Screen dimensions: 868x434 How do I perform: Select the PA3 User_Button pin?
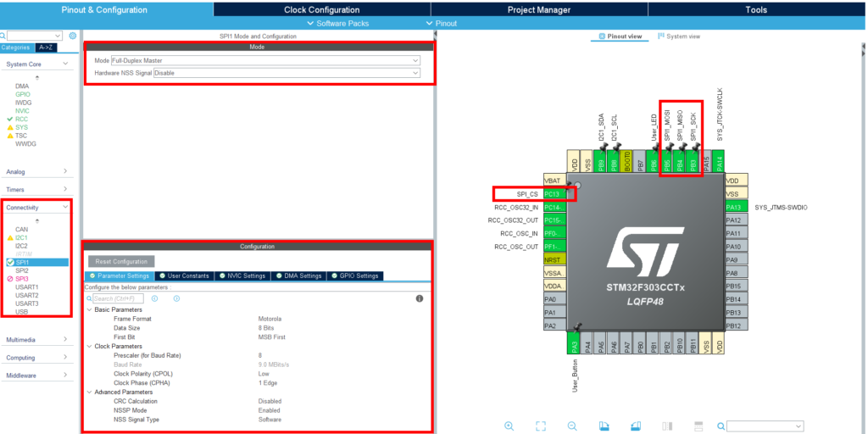tap(576, 342)
